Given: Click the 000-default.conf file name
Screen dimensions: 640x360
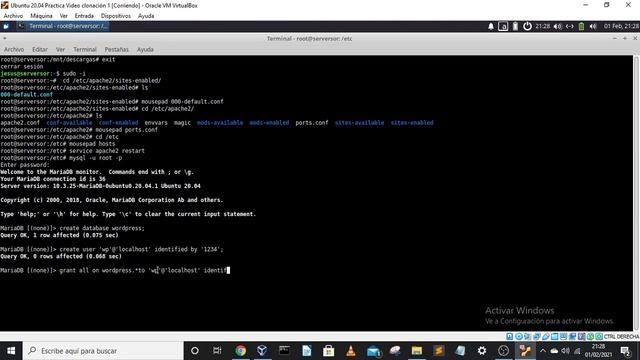Looking at the screenshot, I should (x=27, y=95).
